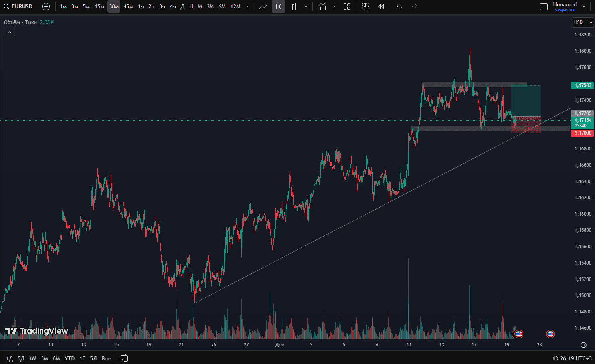Switch to the 1ч timeframe
The height and width of the screenshot is (364, 595).
pos(141,6)
